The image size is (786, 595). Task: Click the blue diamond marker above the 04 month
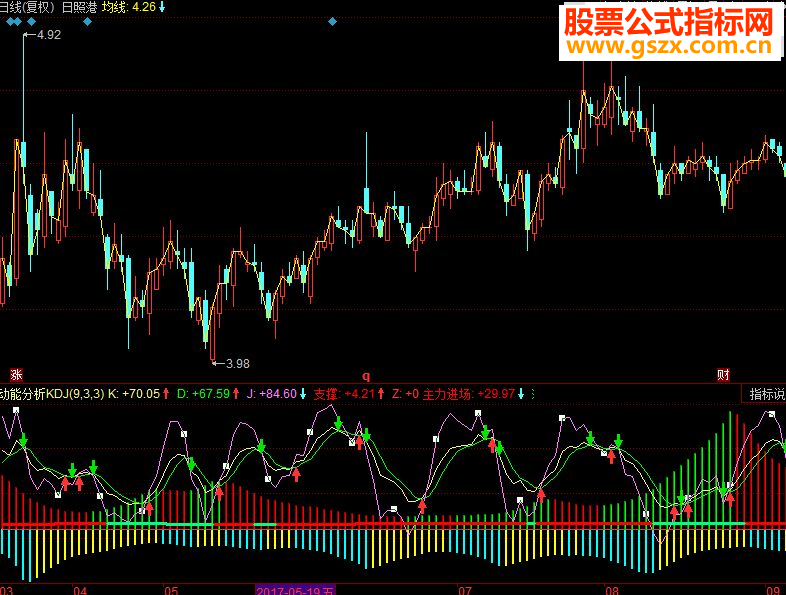pyautogui.click(x=88, y=22)
